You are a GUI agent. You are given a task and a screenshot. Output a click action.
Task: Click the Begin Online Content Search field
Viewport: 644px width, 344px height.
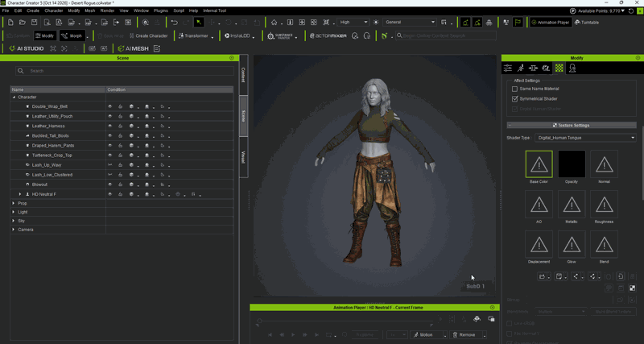tap(446, 35)
